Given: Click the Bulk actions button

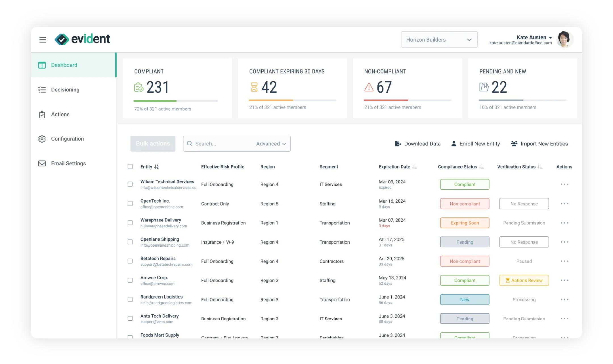Looking at the screenshot, I should tap(153, 144).
